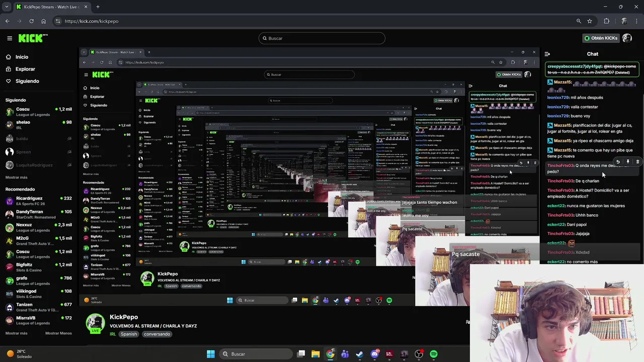
Task: Open File Explorer from the taskbar
Action: click(315, 354)
